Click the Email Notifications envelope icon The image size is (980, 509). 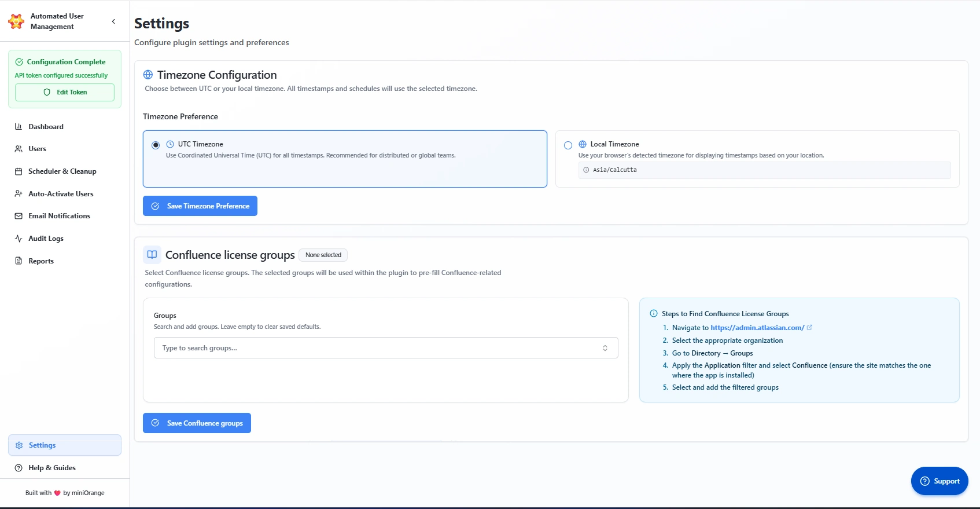point(19,216)
